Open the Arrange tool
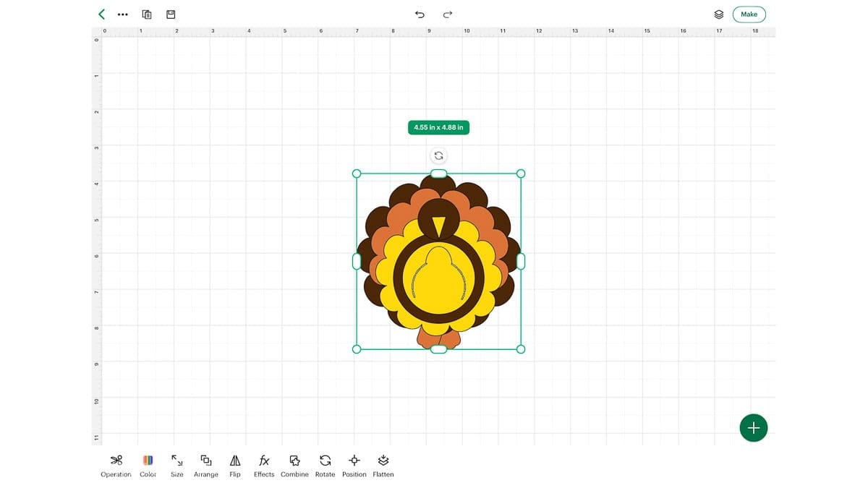The width and height of the screenshot is (868, 488). pyautogui.click(x=206, y=466)
